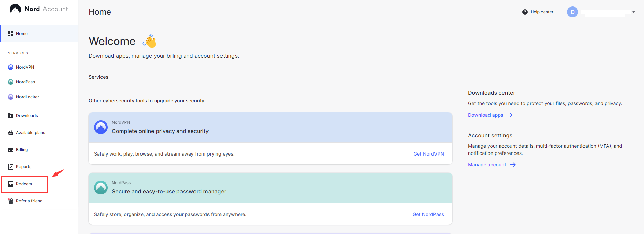Click the arrow next to Manage account
The image size is (644, 234).
pyautogui.click(x=513, y=165)
